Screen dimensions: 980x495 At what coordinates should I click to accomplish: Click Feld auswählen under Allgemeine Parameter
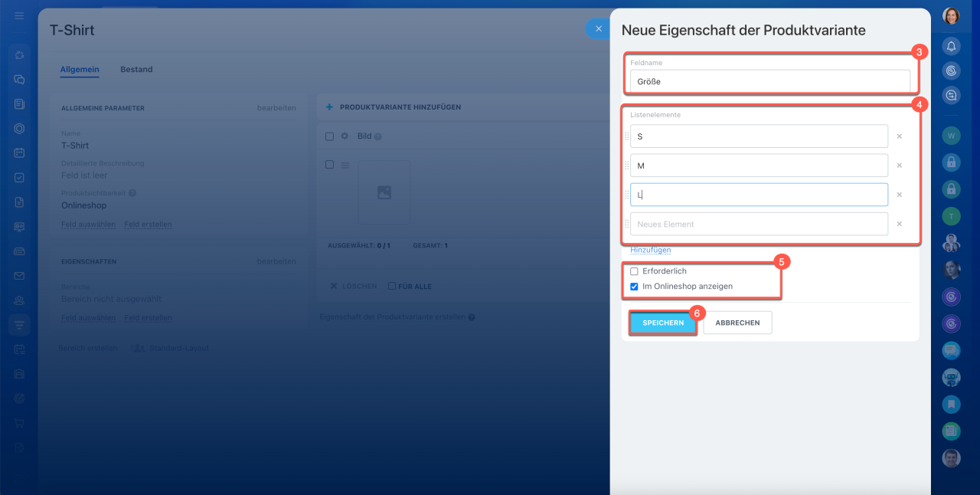(x=88, y=225)
